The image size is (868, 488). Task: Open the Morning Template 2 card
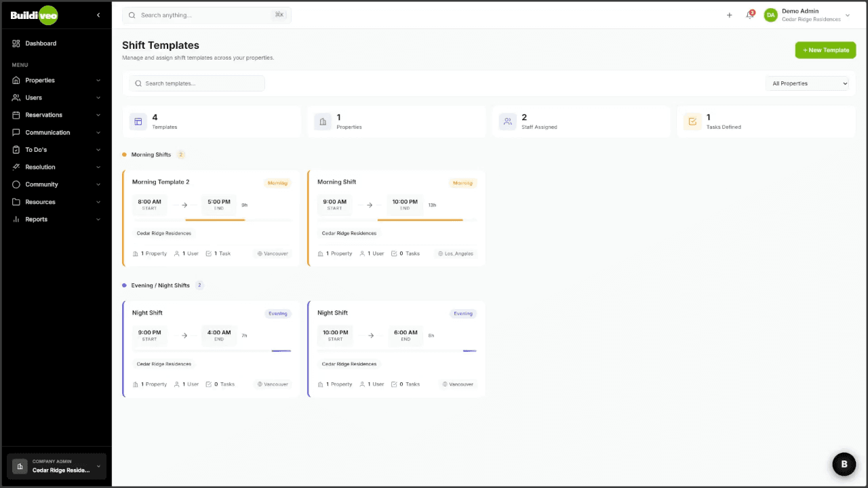(x=161, y=182)
